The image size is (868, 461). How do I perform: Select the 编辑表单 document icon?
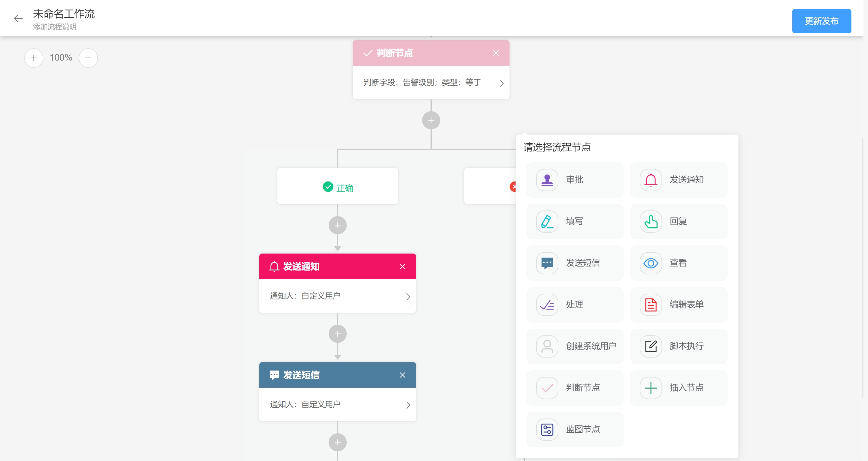pyautogui.click(x=651, y=305)
